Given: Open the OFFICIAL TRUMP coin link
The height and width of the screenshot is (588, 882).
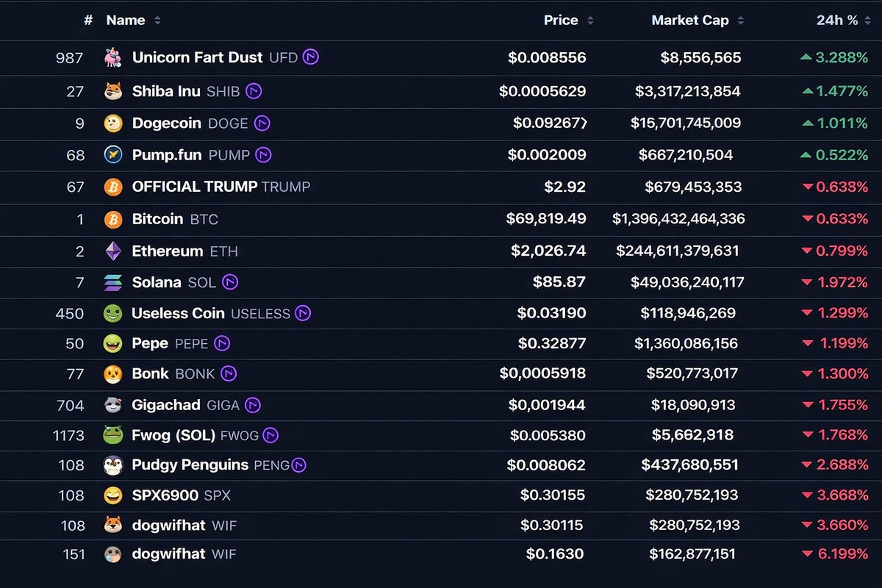Looking at the screenshot, I should tap(194, 187).
